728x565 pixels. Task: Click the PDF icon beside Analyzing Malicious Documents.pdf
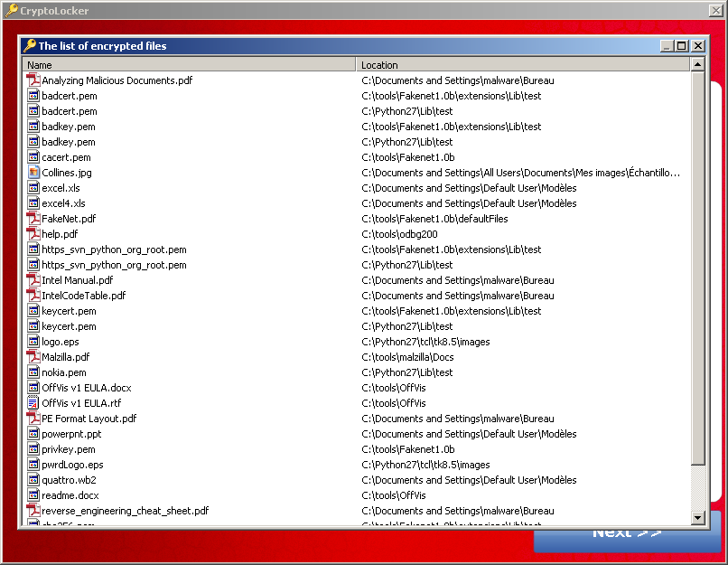(x=33, y=80)
